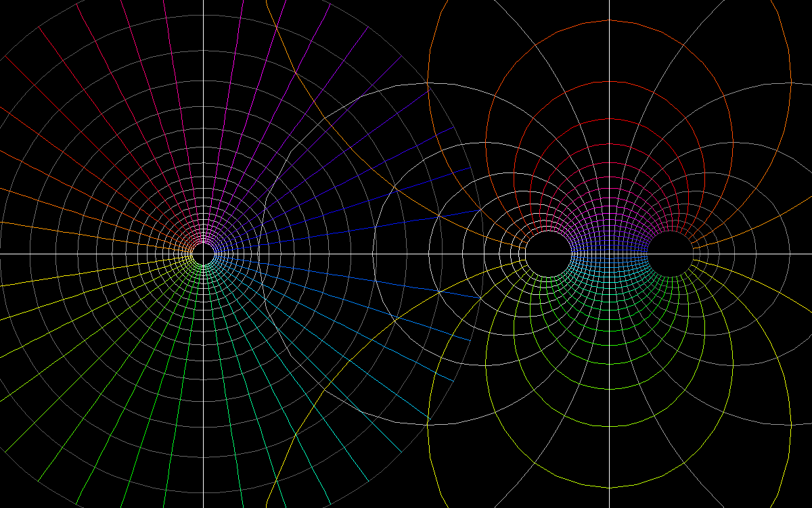Click the dark unoutlined circle at far right
The height and width of the screenshot is (508, 812).
point(671,254)
